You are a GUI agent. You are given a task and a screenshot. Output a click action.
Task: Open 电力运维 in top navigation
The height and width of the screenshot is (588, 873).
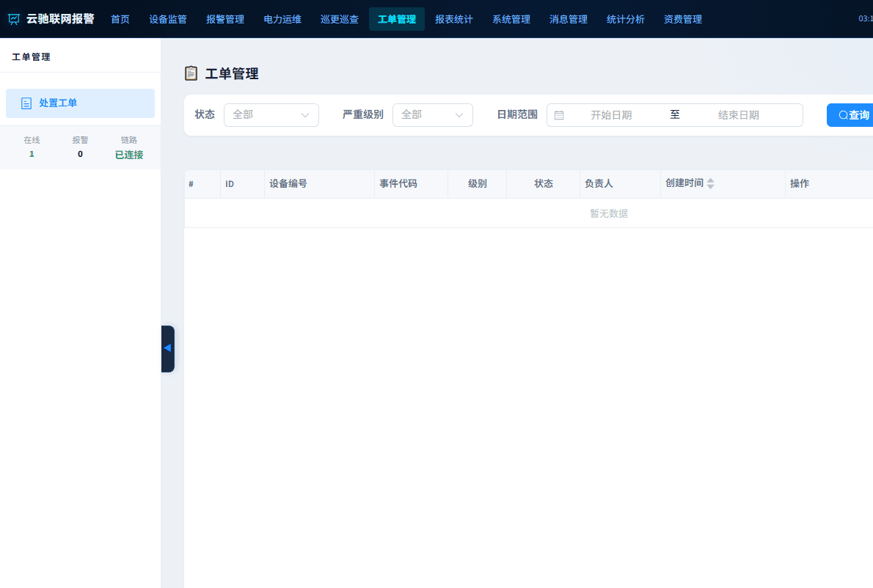point(282,20)
